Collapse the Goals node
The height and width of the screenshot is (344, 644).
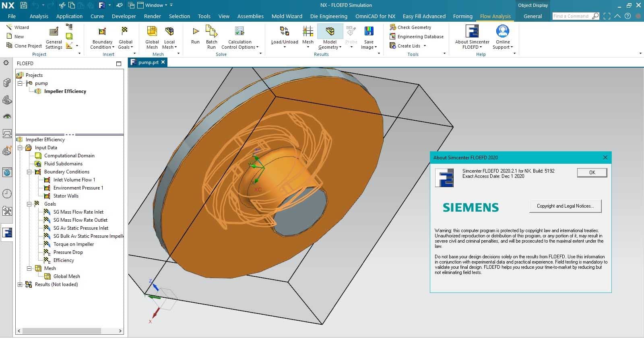[x=29, y=204]
